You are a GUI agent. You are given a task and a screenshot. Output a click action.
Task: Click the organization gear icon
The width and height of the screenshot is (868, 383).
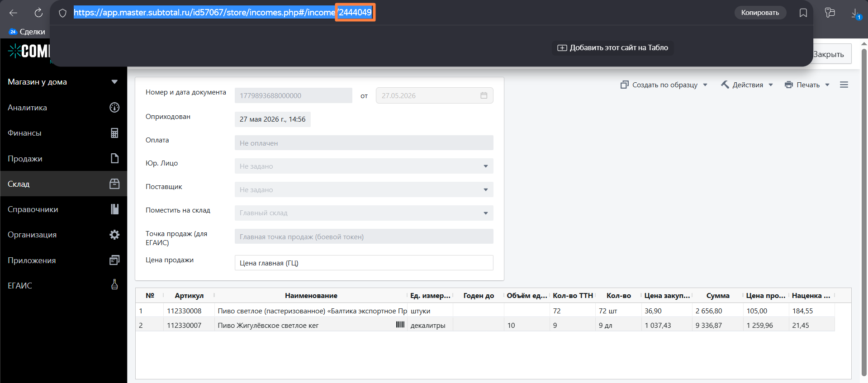coord(114,235)
